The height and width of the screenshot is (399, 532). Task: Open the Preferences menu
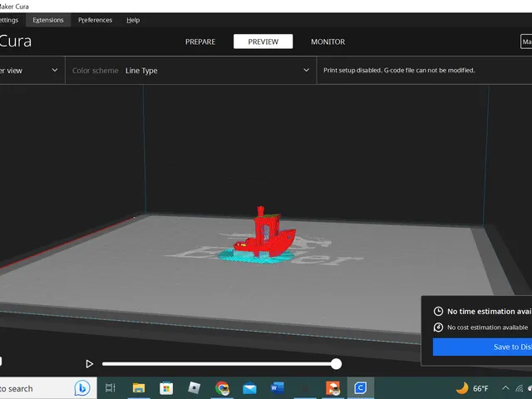[95, 20]
